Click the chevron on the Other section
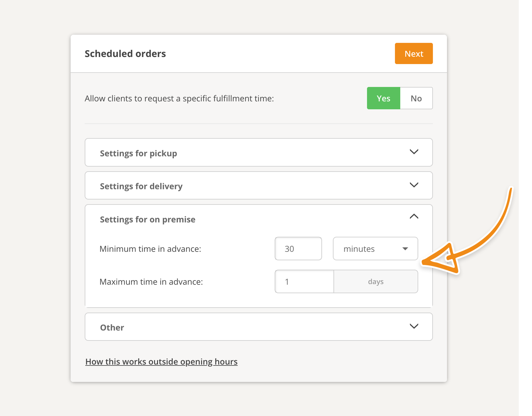Image resolution: width=532 pixels, height=416 pixels. tap(414, 326)
